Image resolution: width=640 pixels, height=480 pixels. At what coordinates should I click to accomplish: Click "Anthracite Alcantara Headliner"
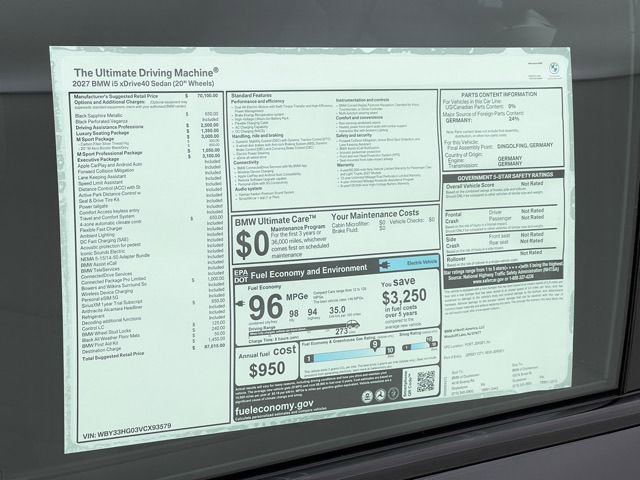[x=112, y=310]
